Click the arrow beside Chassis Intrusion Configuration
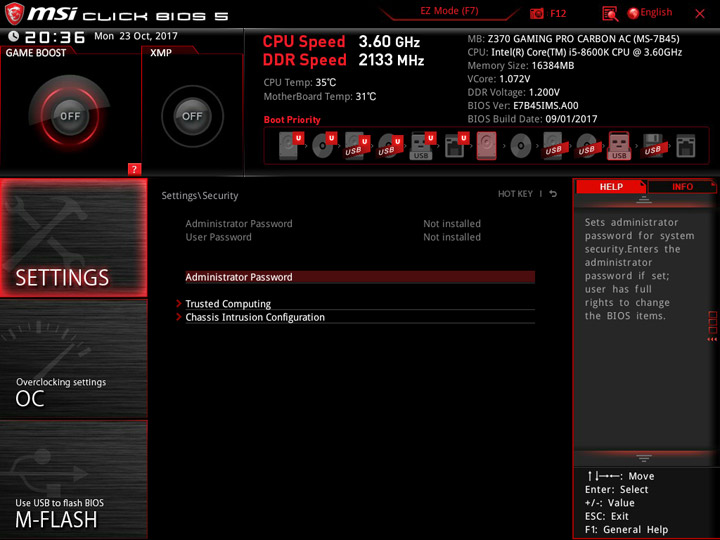The width and height of the screenshot is (720, 540). point(179,317)
